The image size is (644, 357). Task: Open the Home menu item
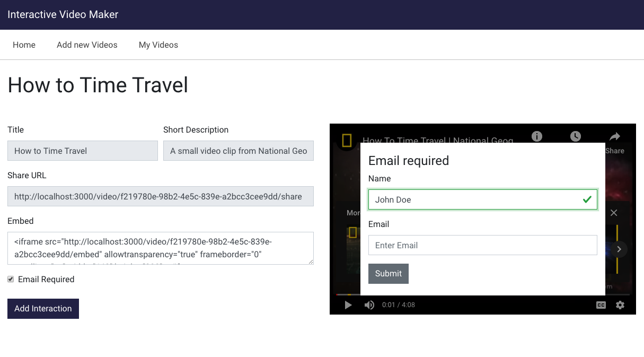[24, 45]
